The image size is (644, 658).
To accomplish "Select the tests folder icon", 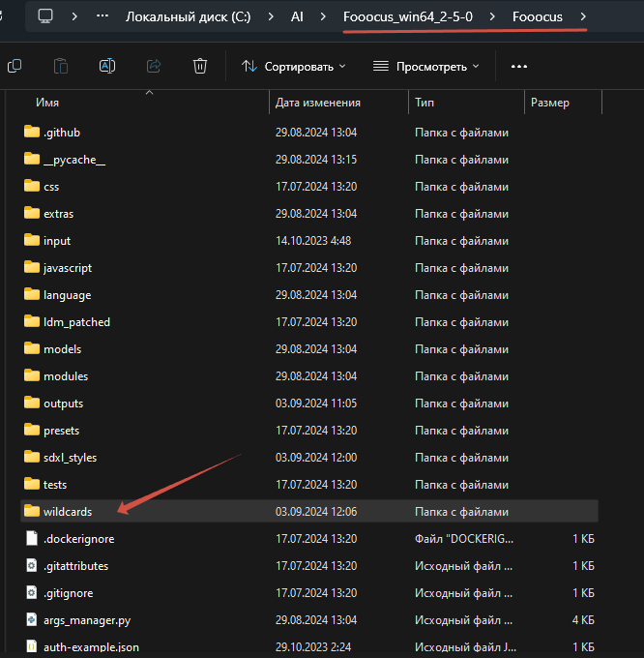I will pos(32,484).
